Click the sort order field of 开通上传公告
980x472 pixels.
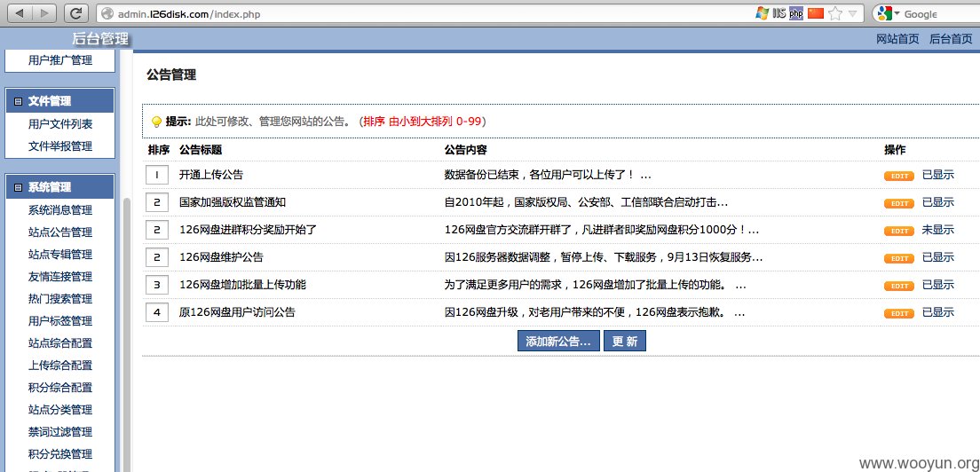point(157,175)
